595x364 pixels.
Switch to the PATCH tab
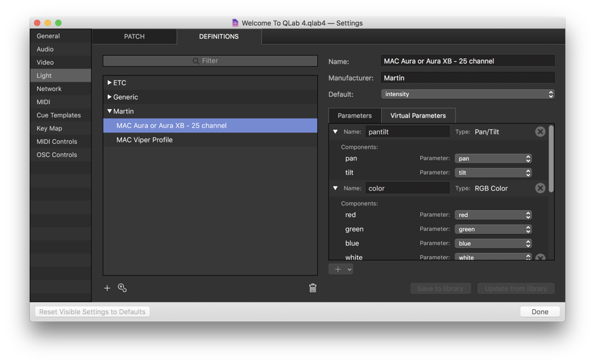click(x=134, y=37)
